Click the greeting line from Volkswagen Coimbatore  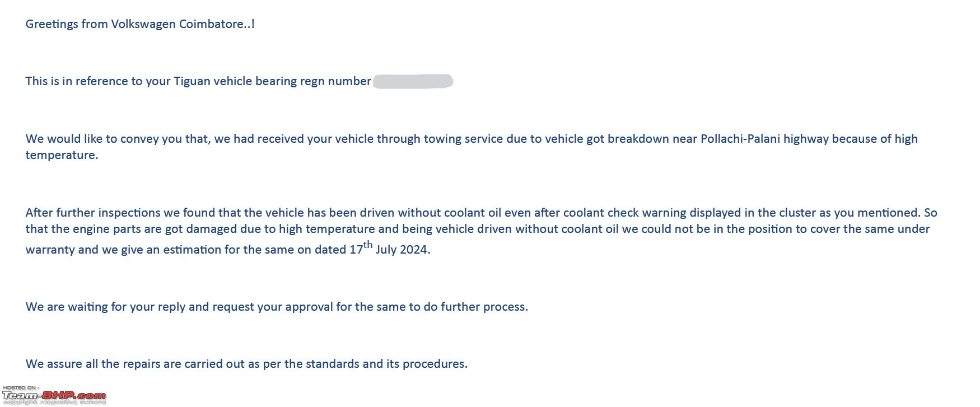[x=140, y=24]
